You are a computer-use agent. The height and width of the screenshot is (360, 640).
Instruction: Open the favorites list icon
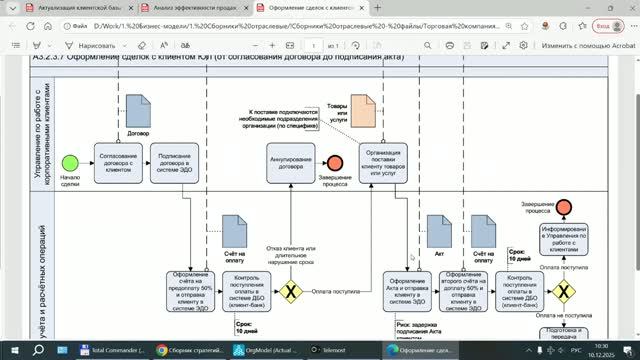coord(582,26)
